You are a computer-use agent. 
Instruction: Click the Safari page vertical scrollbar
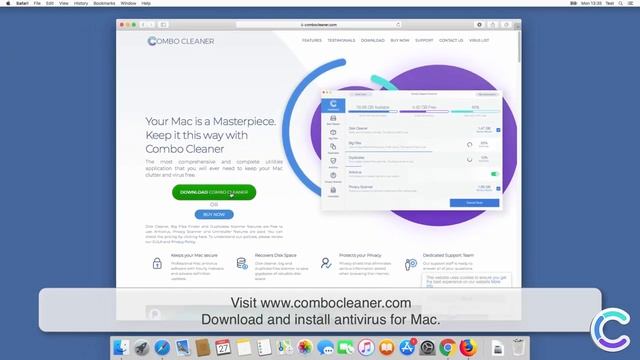pyautogui.click(x=519, y=48)
